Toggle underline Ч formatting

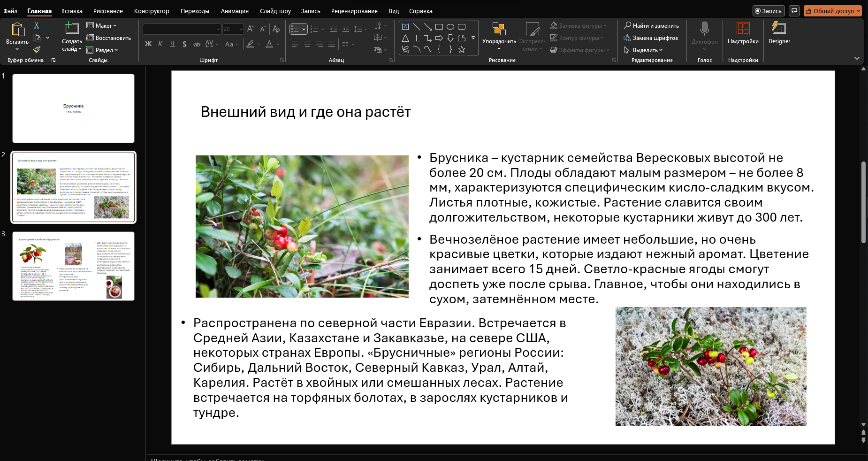pyautogui.click(x=173, y=44)
